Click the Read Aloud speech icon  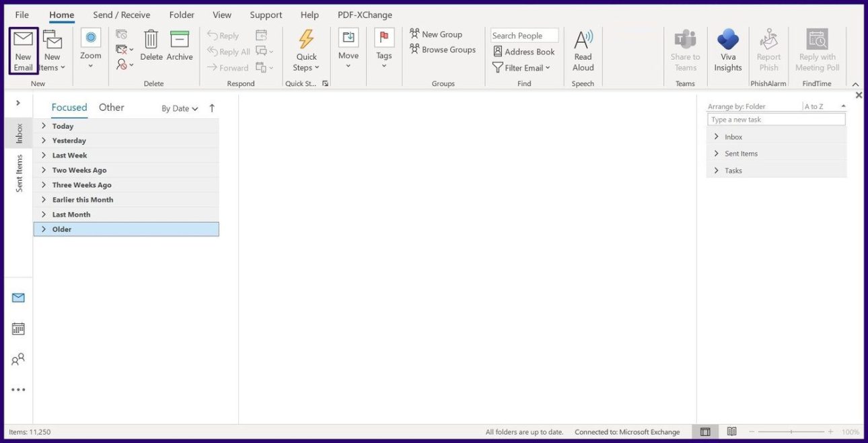583,40
